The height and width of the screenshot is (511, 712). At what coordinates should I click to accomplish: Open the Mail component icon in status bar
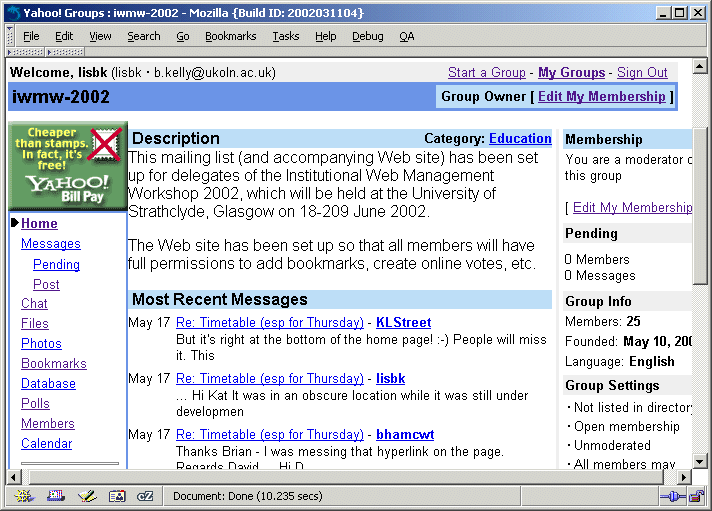[x=56, y=496]
